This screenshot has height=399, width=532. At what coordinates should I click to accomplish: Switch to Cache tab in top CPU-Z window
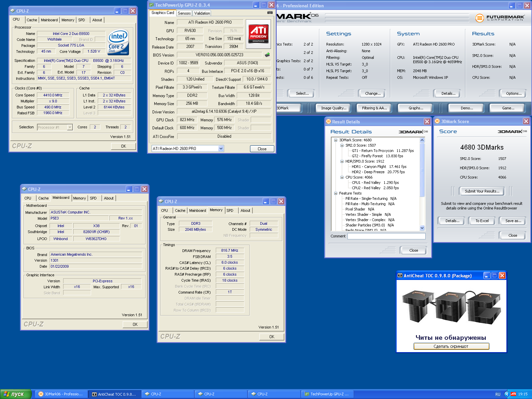(x=32, y=20)
